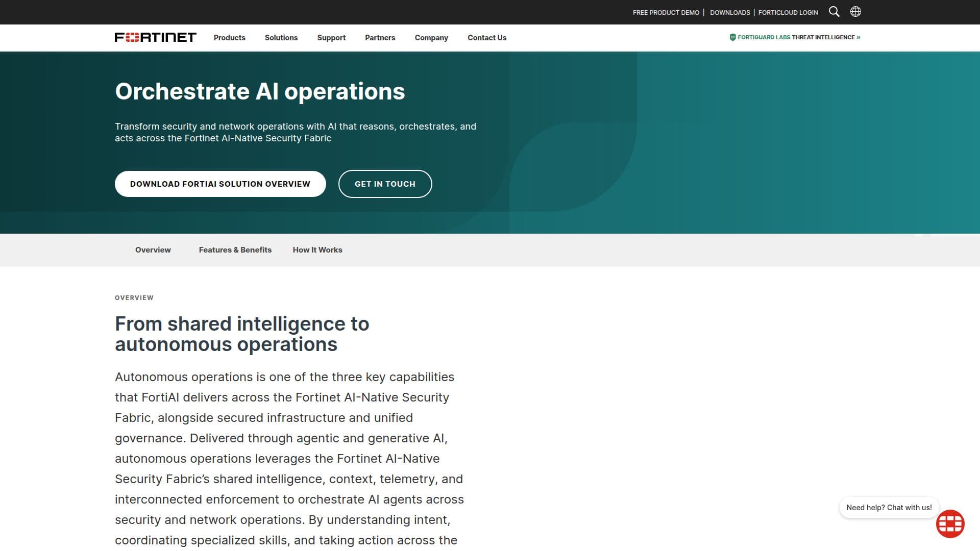Open the Products menu
This screenshot has height=551, width=980.
pyautogui.click(x=229, y=38)
